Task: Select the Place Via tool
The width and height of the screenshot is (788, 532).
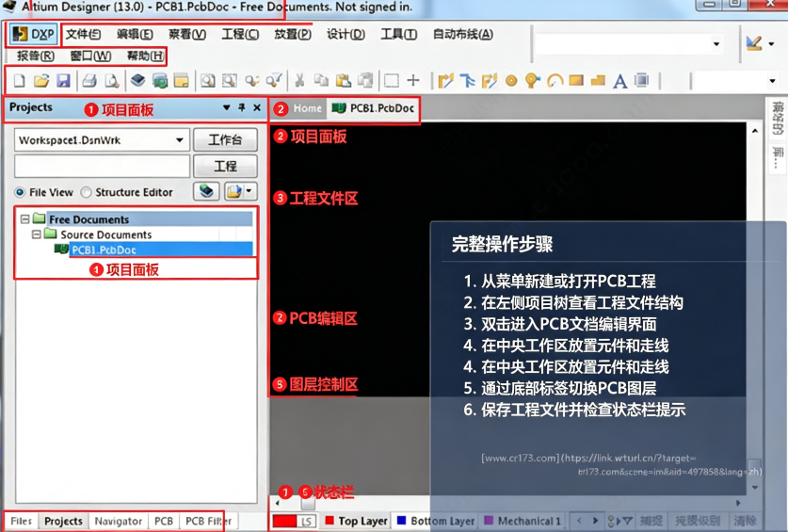Action: (x=532, y=80)
